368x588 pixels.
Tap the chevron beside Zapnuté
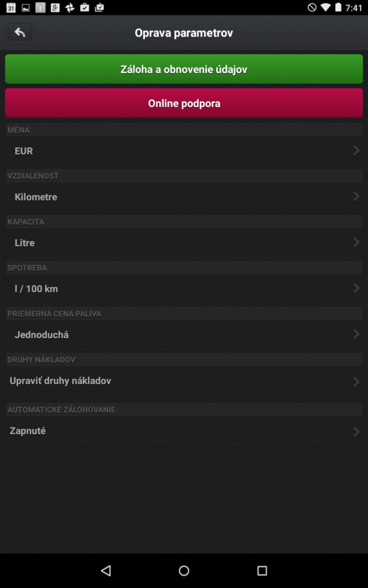tap(356, 432)
